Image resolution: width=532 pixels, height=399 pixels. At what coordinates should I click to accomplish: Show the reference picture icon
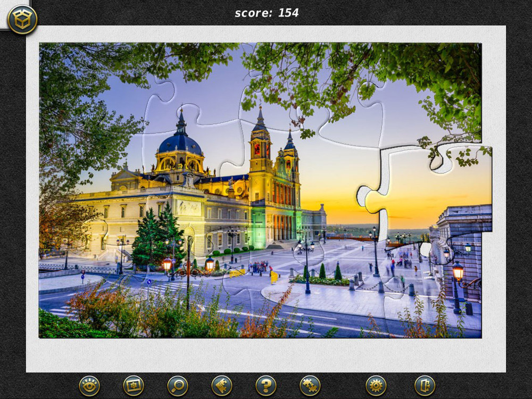coord(134,385)
